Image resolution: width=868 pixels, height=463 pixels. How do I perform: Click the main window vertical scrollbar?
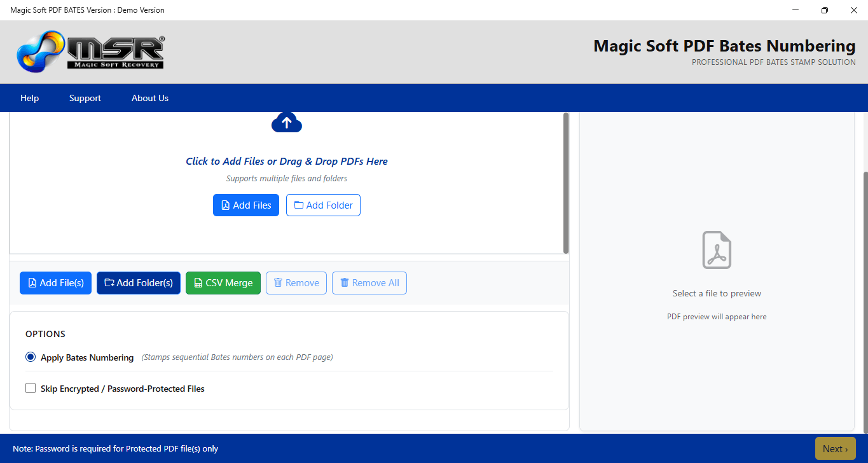coord(865,301)
